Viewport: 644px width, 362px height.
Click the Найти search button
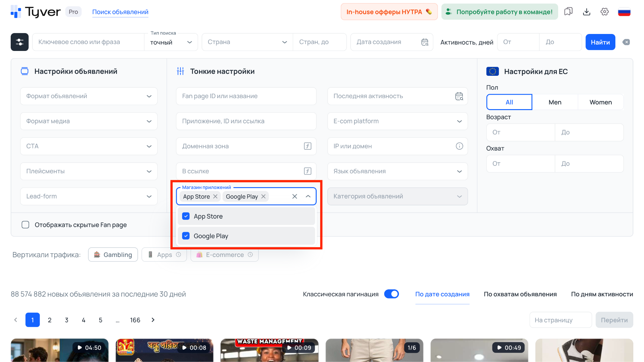(600, 42)
